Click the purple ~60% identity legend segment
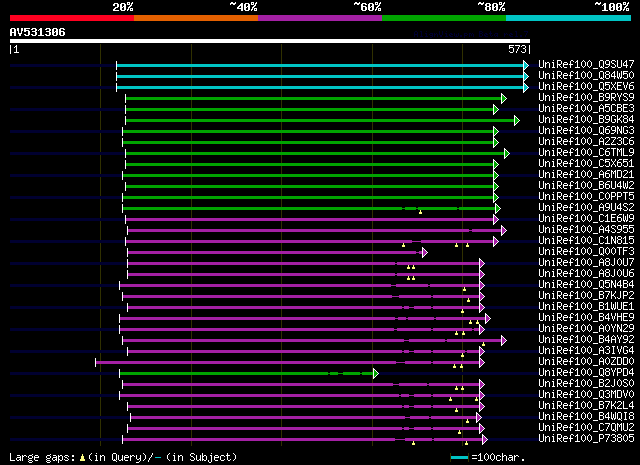This screenshot has height=465, width=640. point(320,18)
